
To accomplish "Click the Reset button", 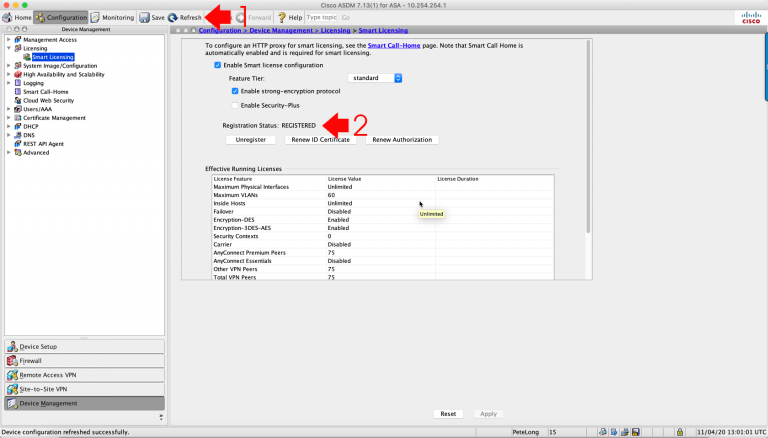I will [x=448, y=414].
